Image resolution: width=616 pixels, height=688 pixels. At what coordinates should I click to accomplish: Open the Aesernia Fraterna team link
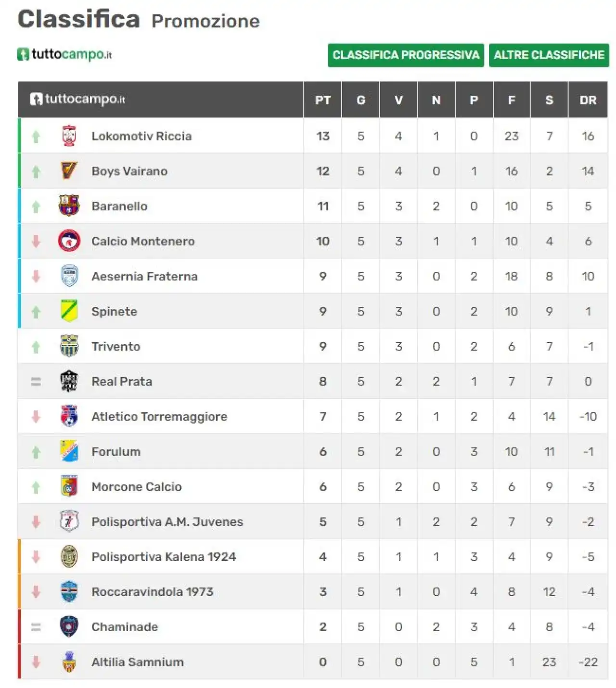click(x=144, y=276)
